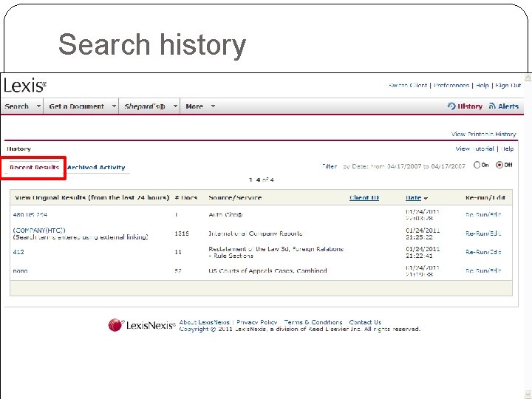Click the History clock icon
This screenshot has width=532, height=399.
[x=451, y=106]
